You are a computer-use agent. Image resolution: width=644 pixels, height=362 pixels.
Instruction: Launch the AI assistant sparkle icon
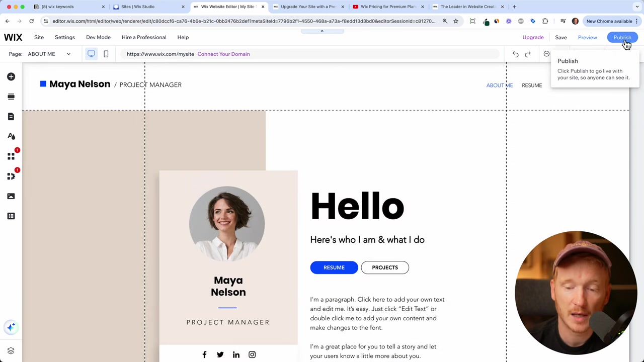[x=11, y=327]
